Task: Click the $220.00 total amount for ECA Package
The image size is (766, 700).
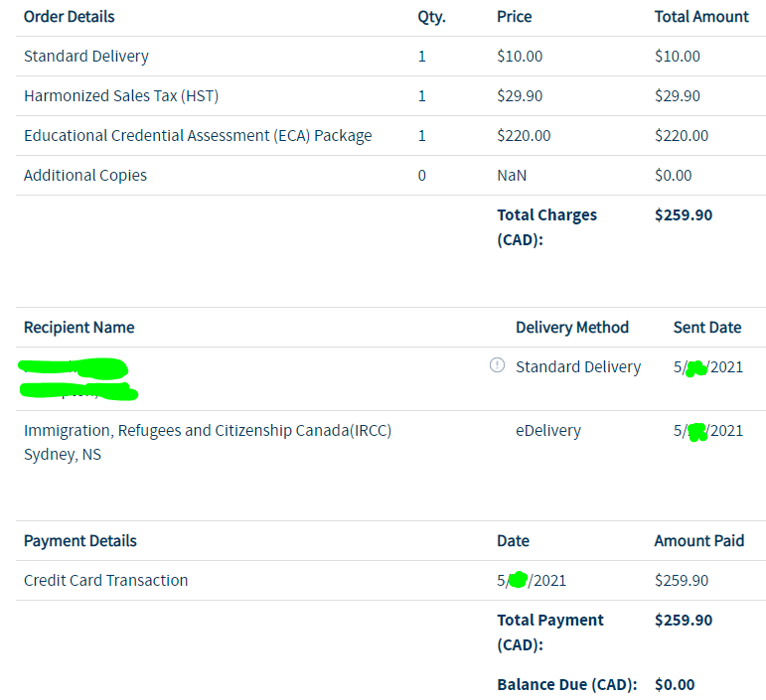Action: click(x=682, y=136)
